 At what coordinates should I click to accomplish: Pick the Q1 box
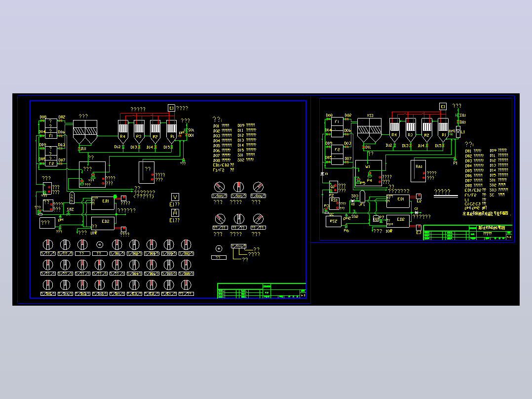[334, 187]
